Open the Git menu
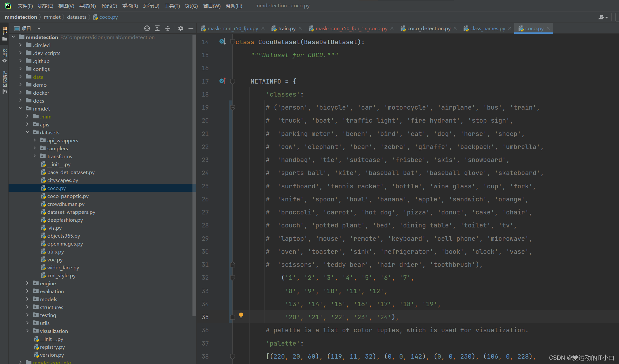The width and height of the screenshot is (619, 364). coord(191,6)
